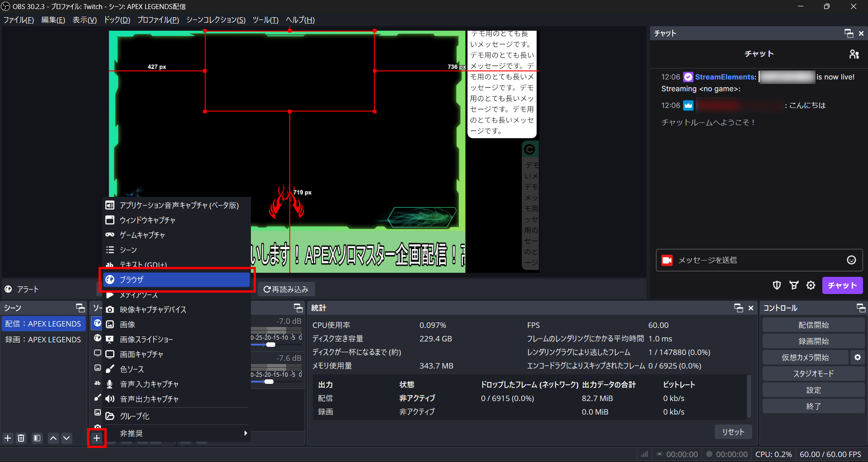Open the chat community users icon

tap(854, 54)
